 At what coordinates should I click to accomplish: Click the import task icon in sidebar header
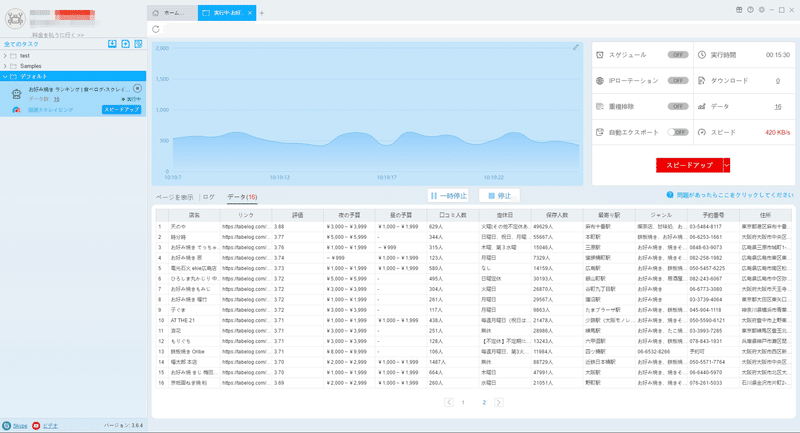coord(112,44)
